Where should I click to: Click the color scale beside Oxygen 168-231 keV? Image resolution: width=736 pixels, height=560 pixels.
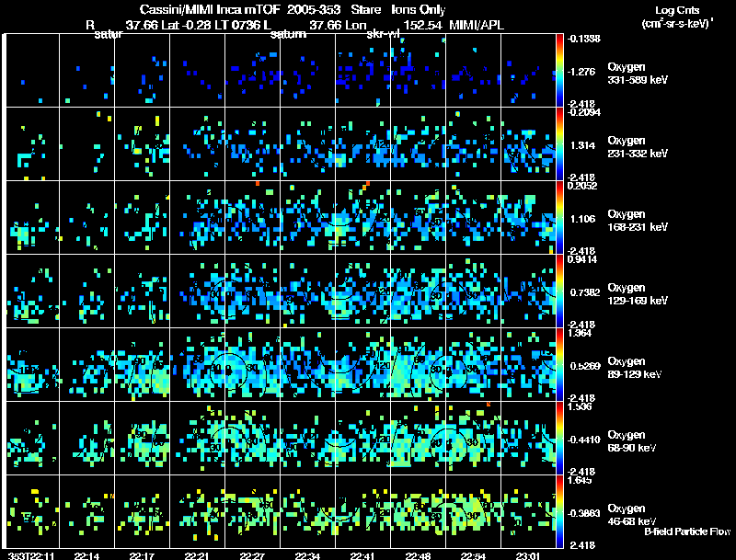559,218
